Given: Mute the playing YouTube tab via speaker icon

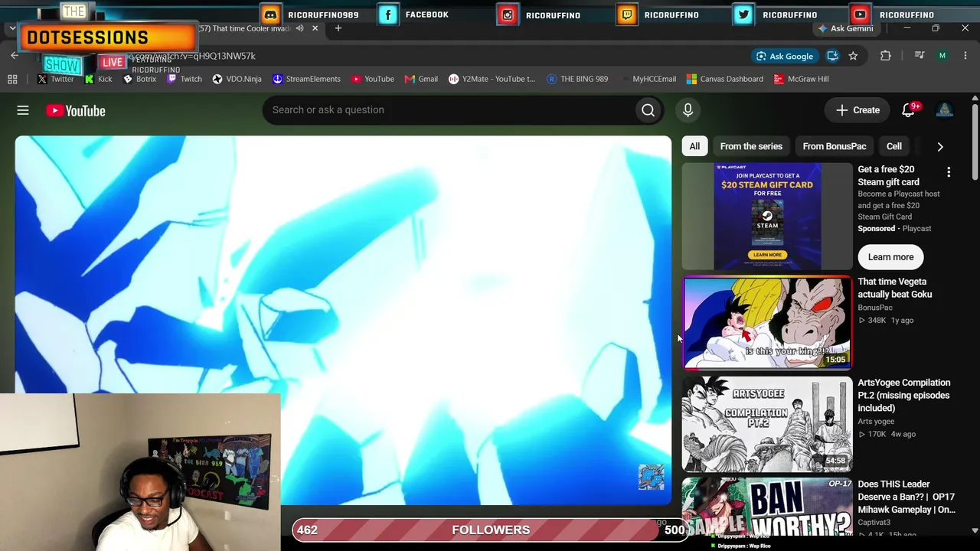Looking at the screenshot, I should (300, 28).
